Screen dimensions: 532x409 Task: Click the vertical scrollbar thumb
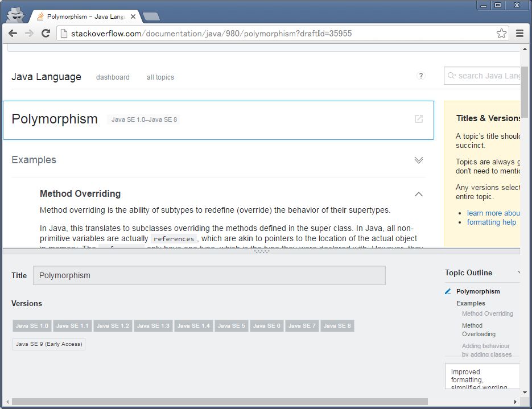point(525,92)
